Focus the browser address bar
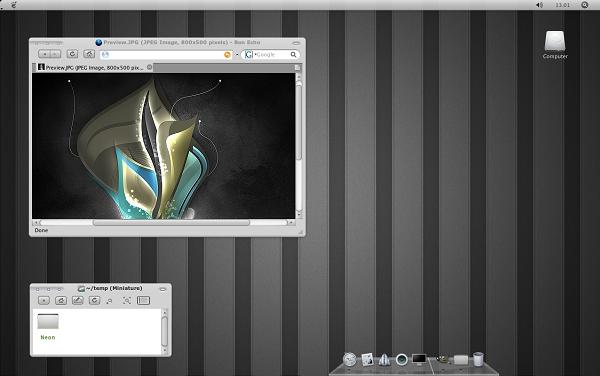 [x=166, y=55]
